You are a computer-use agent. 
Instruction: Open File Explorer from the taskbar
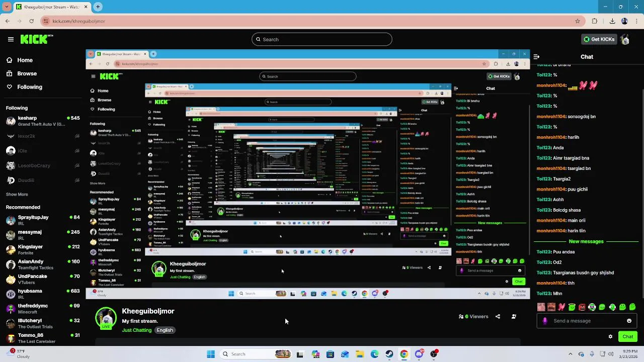[x=360, y=354]
